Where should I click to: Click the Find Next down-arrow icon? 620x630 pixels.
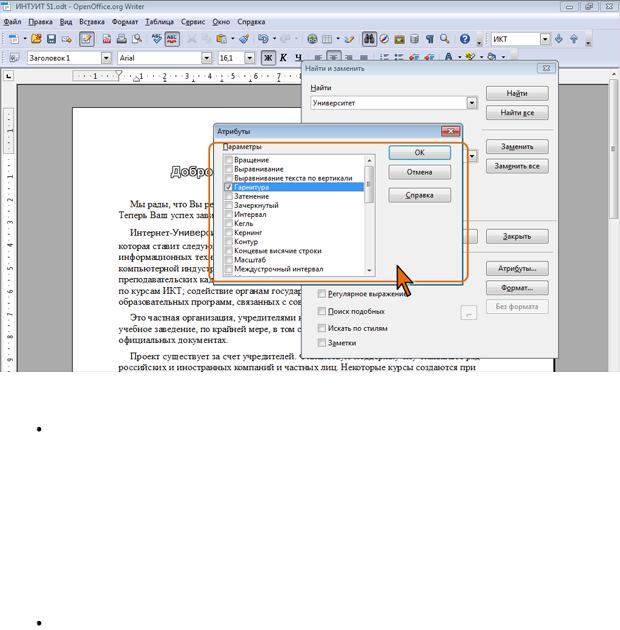pos(559,39)
